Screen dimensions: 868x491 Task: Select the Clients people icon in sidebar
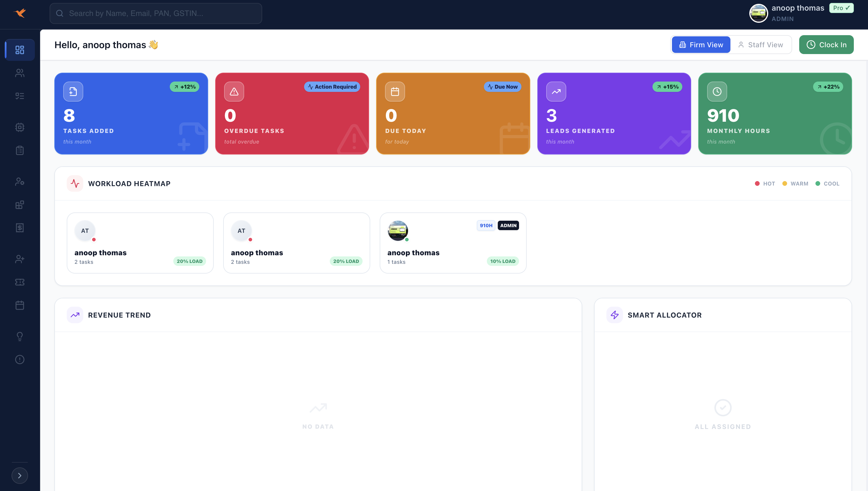(19, 73)
